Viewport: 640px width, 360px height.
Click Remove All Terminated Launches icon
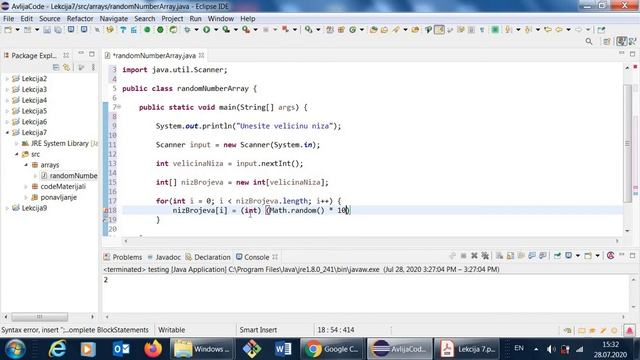(x=485, y=256)
